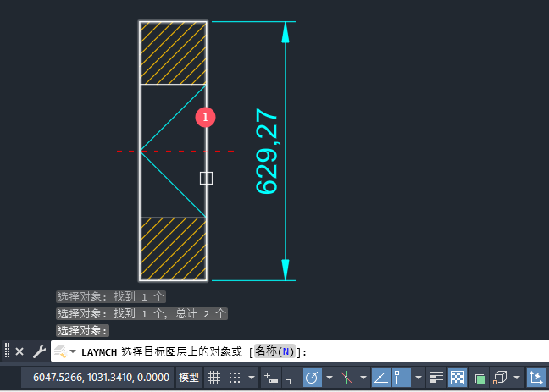Open snap mode settings dropdown arrow

pos(252,378)
